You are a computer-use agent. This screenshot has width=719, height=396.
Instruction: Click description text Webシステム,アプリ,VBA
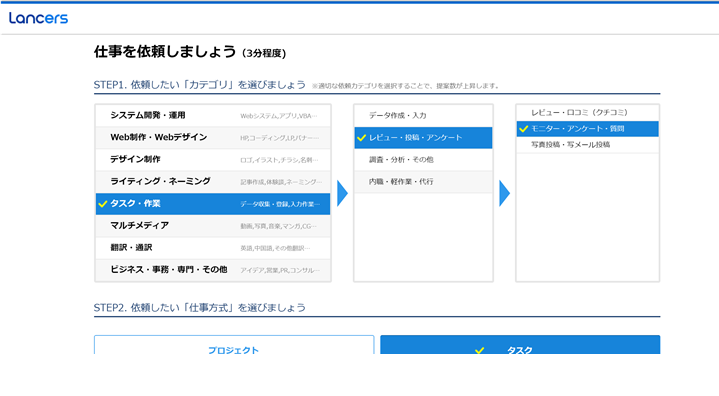click(x=279, y=116)
